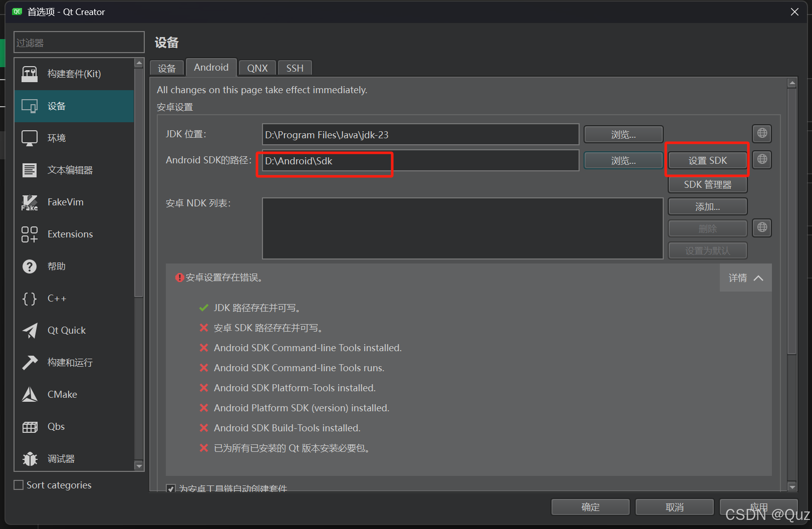Click the Qt Quick paper plane icon
This screenshot has width=812, height=529.
(30, 331)
